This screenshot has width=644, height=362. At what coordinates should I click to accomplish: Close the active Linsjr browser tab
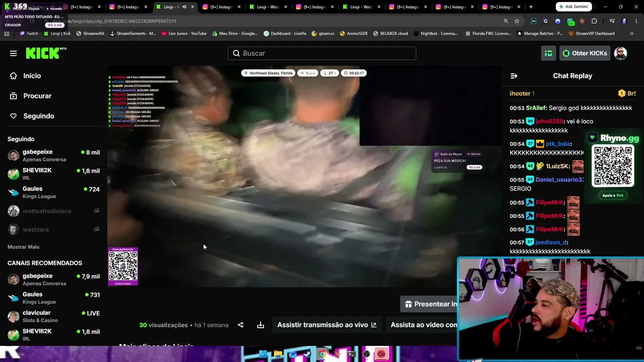click(192, 7)
